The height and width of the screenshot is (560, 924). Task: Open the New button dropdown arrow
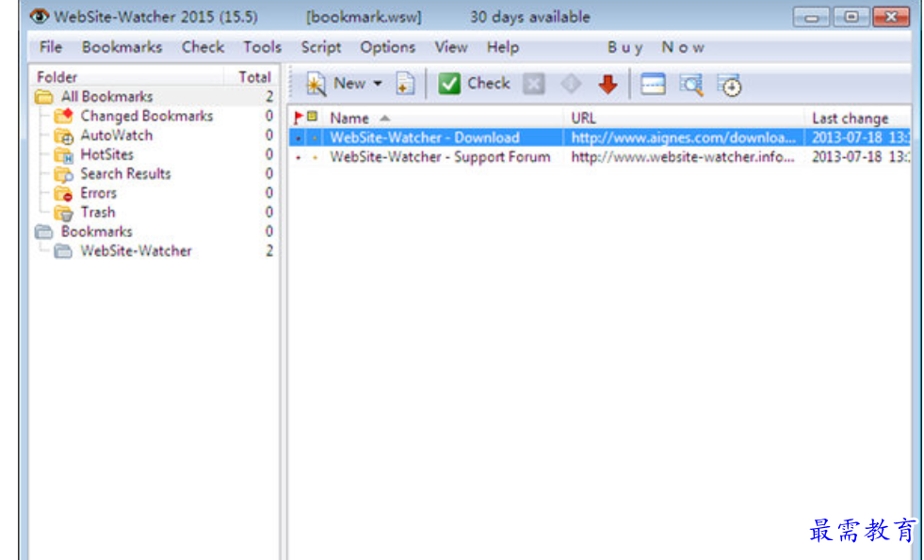tap(378, 84)
